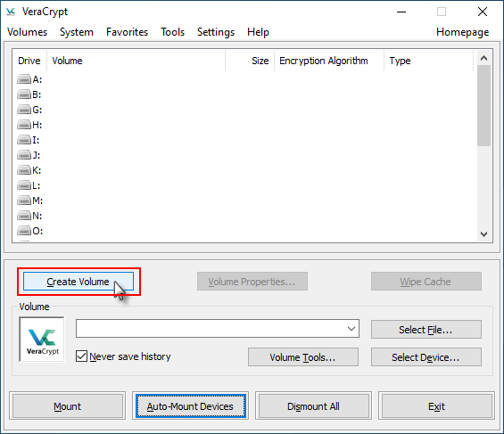Click the Select File... button
This screenshot has height=434, width=504.
pyautogui.click(x=426, y=330)
